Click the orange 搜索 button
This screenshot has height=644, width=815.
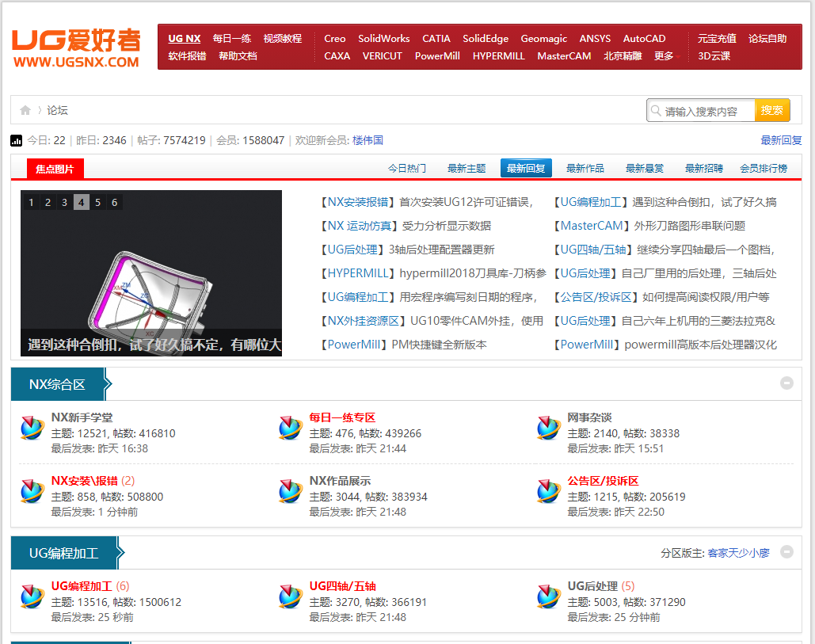pyautogui.click(x=772, y=110)
